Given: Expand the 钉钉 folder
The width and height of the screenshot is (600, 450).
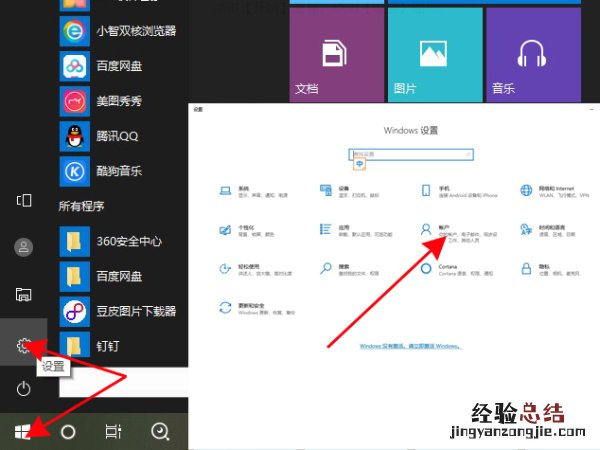Looking at the screenshot, I should coord(90,346).
